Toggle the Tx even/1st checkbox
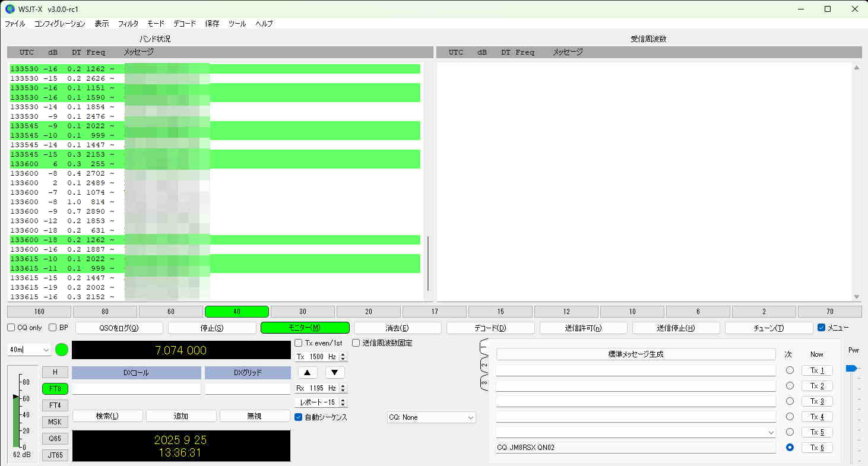 pos(299,343)
